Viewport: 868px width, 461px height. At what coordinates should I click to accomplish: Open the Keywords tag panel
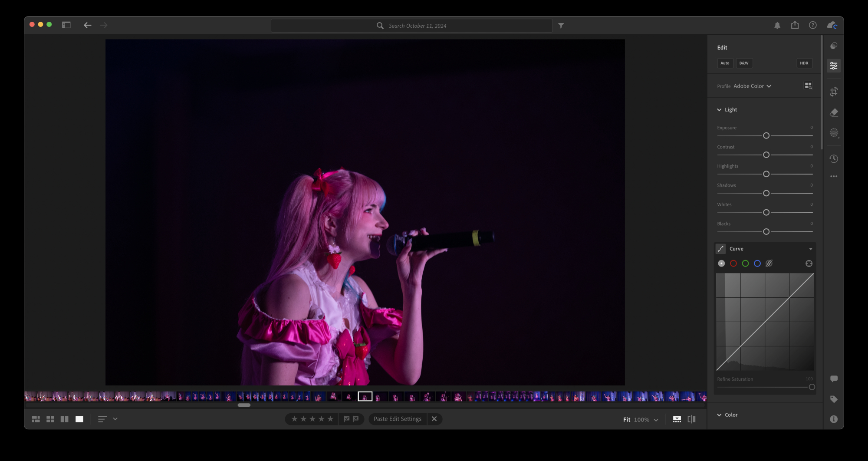834,399
